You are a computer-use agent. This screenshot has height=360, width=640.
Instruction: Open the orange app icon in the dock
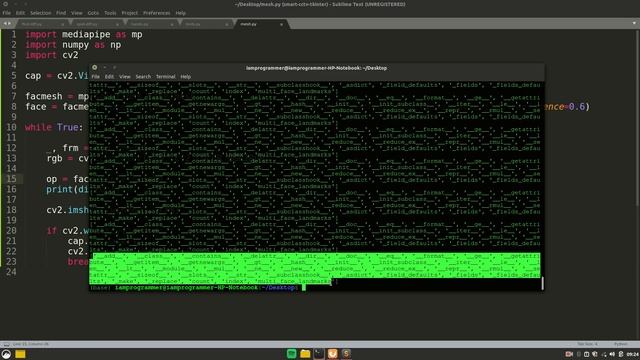point(333,354)
